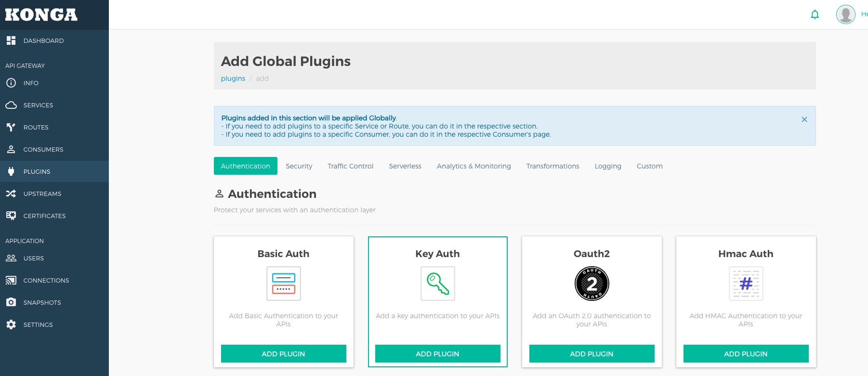Open the user avatar menu
This screenshot has height=376, width=868.
coord(846,14)
